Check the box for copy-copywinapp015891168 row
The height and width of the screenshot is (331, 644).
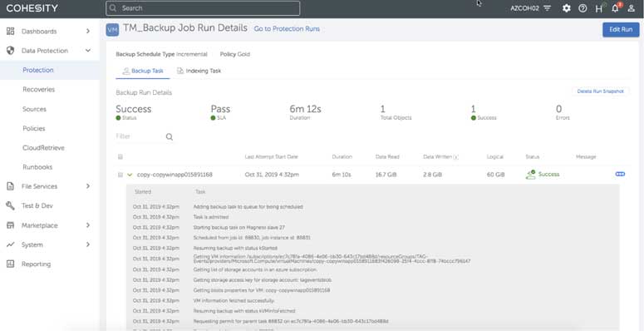pyautogui.click(x=120, y=175)
